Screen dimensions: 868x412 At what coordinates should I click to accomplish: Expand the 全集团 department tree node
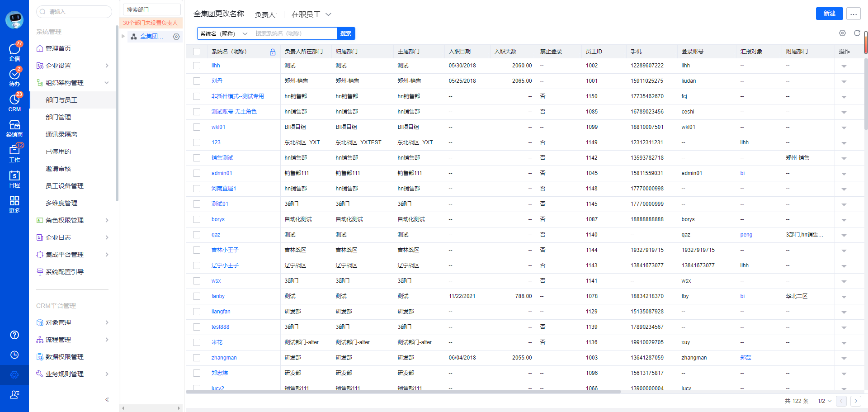123,36
